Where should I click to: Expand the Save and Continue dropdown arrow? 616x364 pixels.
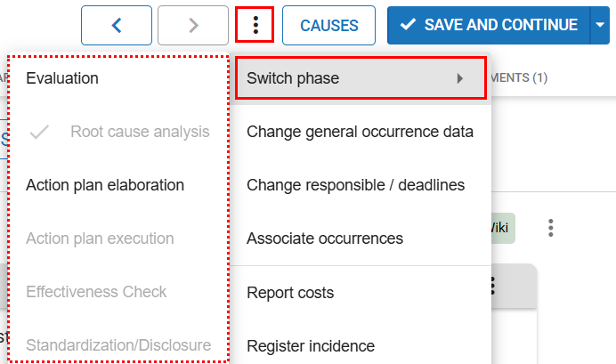click(598, 25)
